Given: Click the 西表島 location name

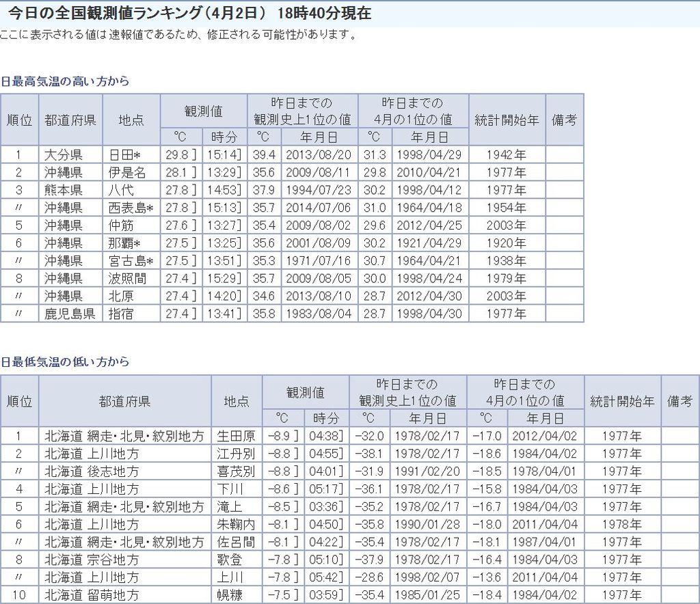Looking at the screenshot, I should (131, 208).
